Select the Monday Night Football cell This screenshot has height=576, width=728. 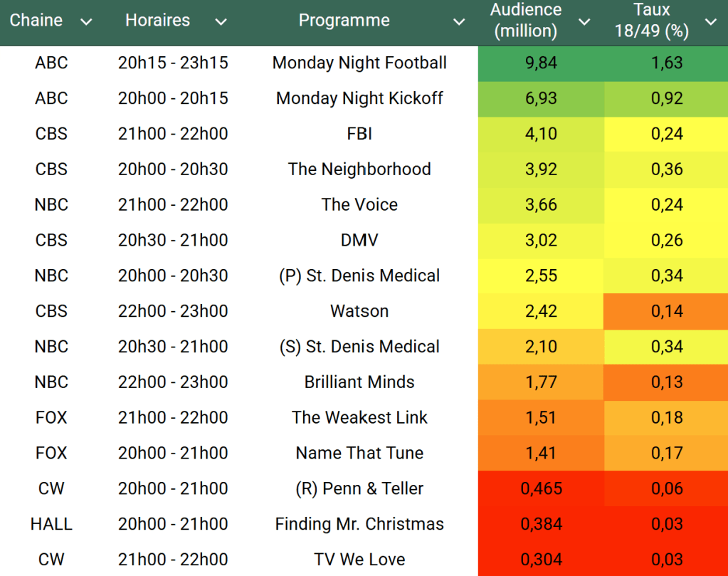tap(359, 63)
